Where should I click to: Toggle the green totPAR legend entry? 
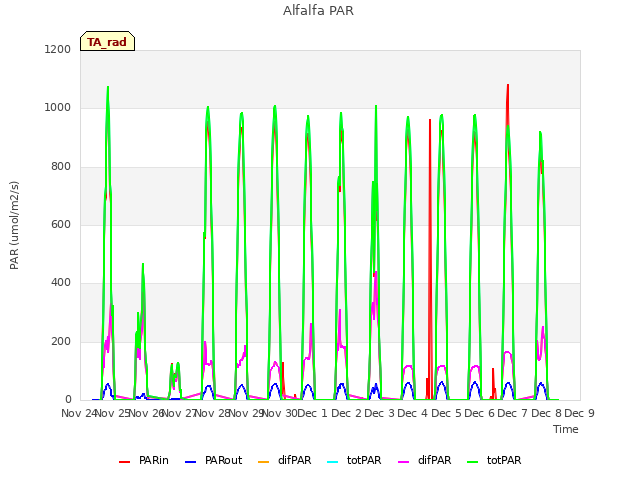pos(494,460)
